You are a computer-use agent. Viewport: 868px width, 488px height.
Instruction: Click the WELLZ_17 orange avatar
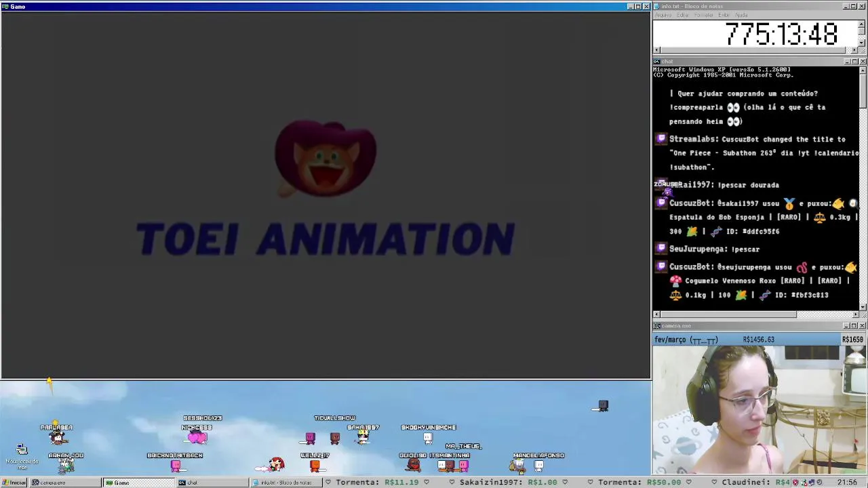point(315,466)
